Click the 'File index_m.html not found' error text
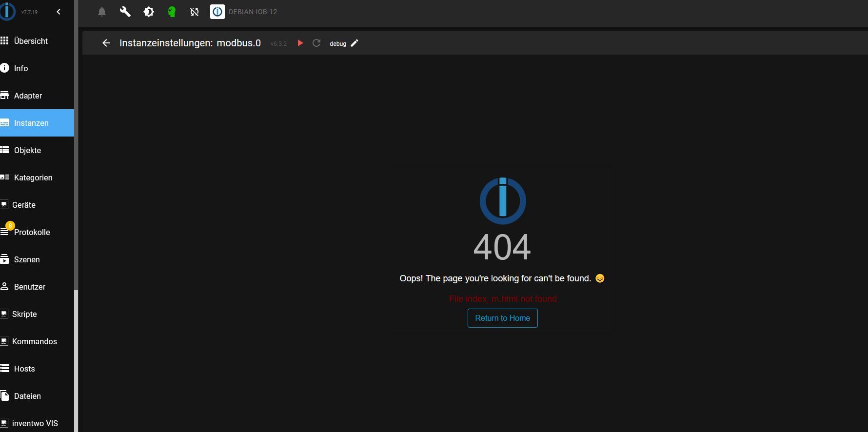 tap(503, 299)
